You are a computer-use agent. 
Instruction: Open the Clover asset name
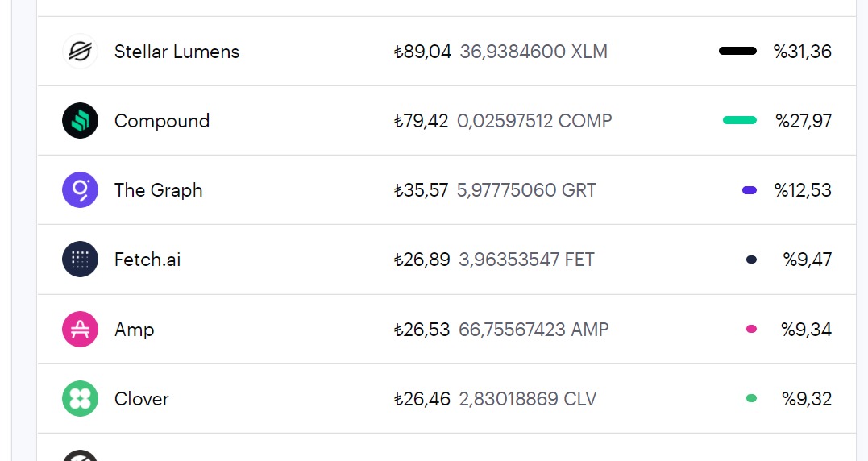pyautogui.click(x=141, y=399)
